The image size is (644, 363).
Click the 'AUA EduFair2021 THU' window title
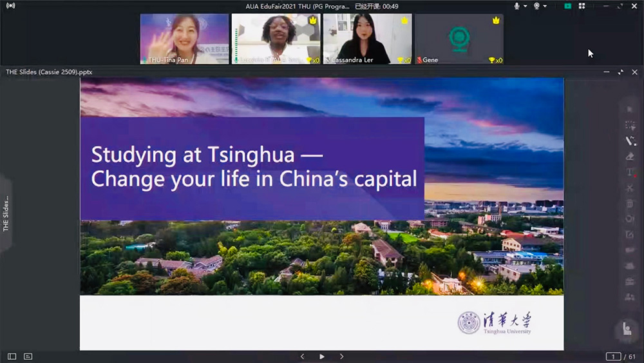click(298, 6)
